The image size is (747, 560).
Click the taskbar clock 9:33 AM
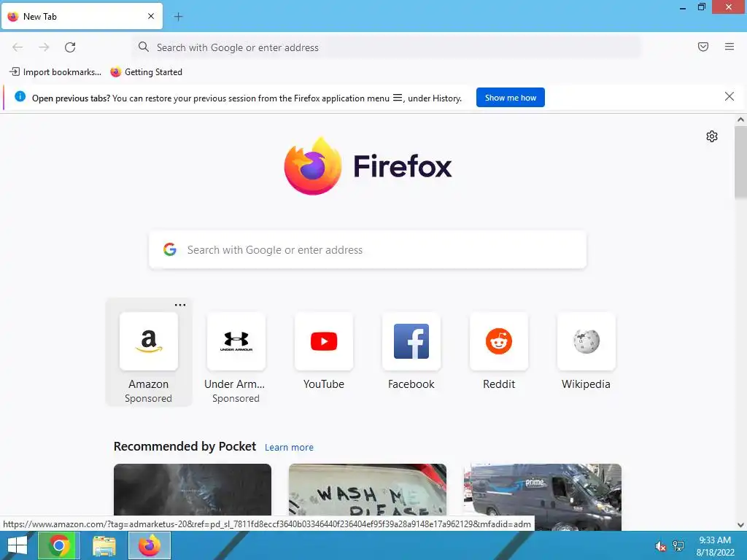point(715,540)
